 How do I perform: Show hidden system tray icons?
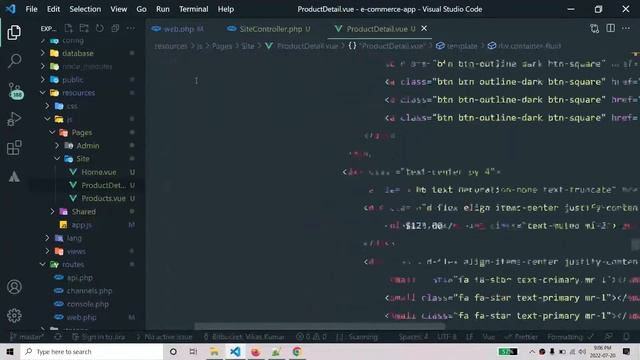pyautogui.click(x=532, y=351)
